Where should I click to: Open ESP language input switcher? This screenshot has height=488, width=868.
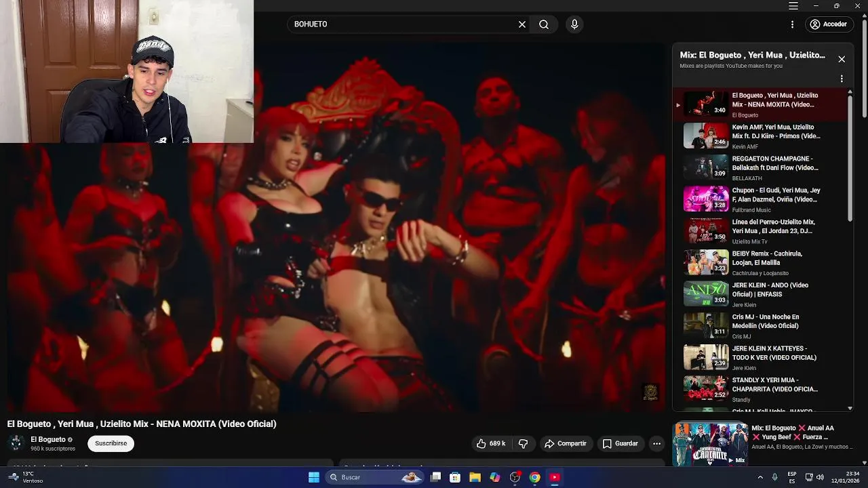pyautogui.click(x=792, y=477)
